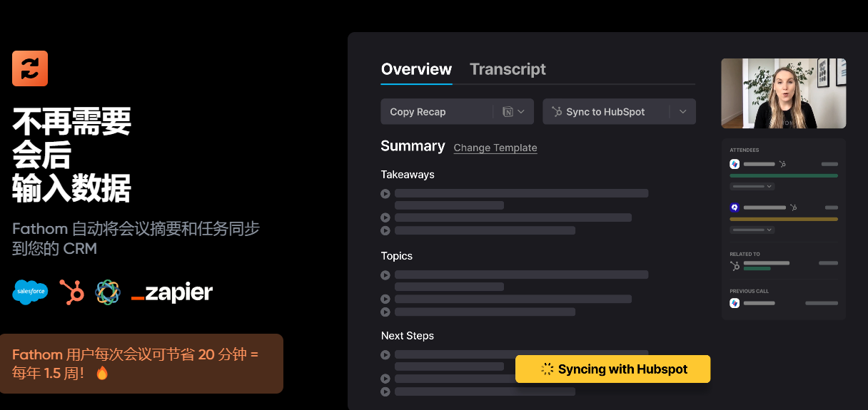Click the orange Fathom sync logo icon

pos(30,68)
